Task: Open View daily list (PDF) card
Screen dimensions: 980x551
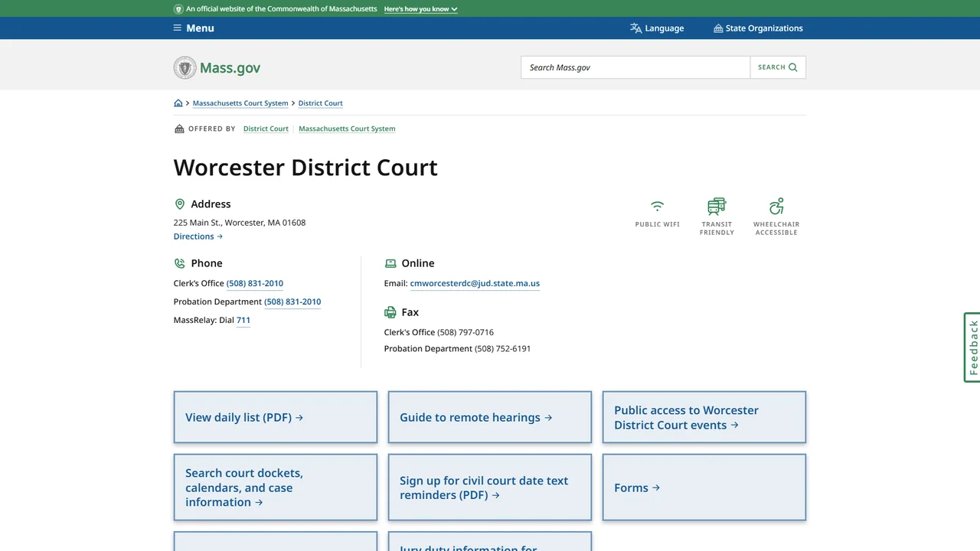Action: pos(276,417)
